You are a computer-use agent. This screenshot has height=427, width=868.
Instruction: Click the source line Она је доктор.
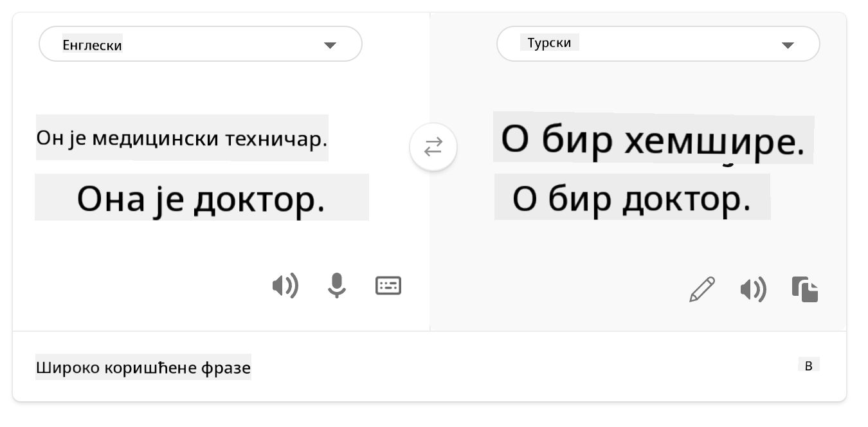[201, 198]
